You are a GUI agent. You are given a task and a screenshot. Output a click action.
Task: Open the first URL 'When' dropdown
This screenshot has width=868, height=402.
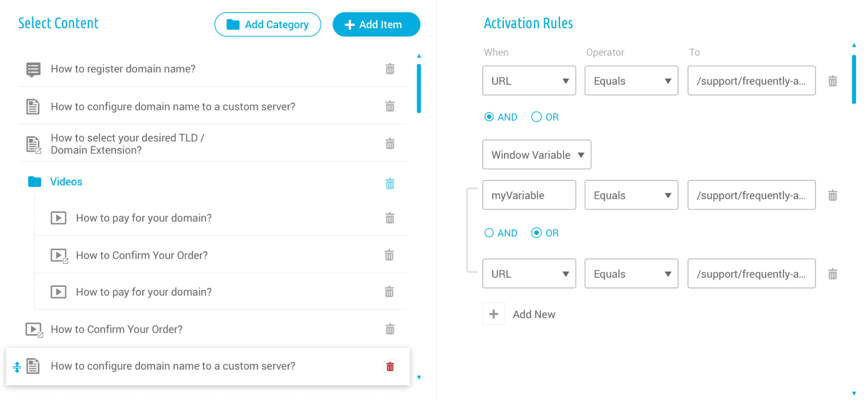tap(529, 81)
